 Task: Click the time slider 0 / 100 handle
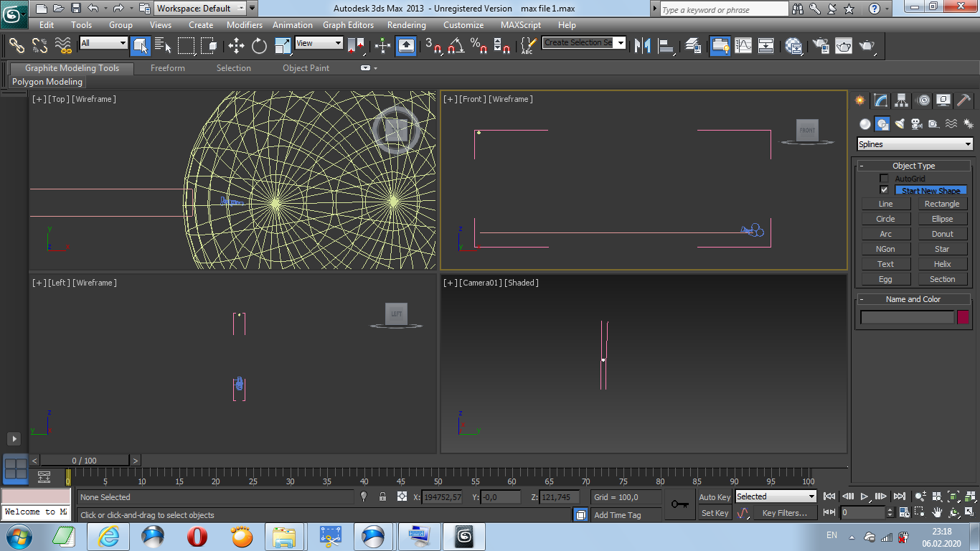click(85, 461)
